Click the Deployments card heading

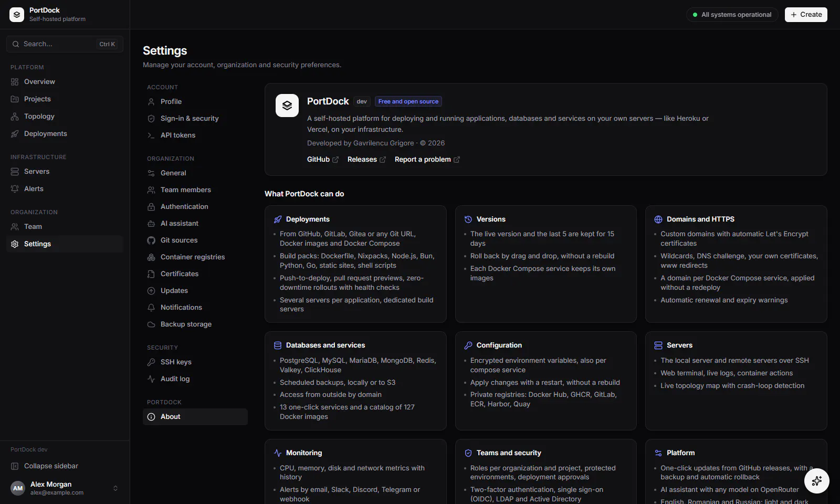click(308, 219)
